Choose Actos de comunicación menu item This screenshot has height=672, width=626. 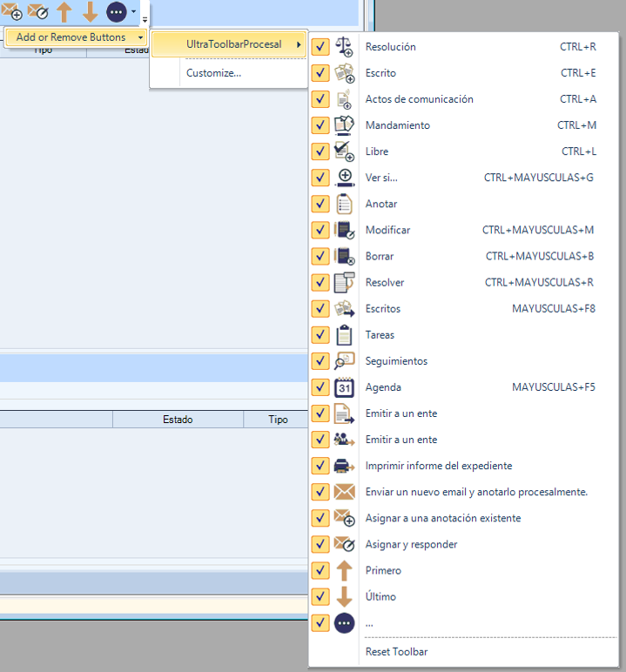click(419, 99)
